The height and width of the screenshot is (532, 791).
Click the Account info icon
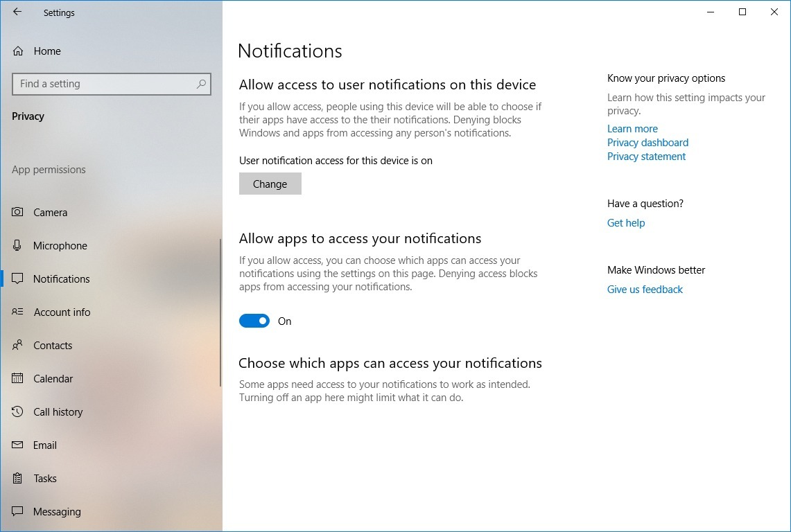[x=17, y=312]
